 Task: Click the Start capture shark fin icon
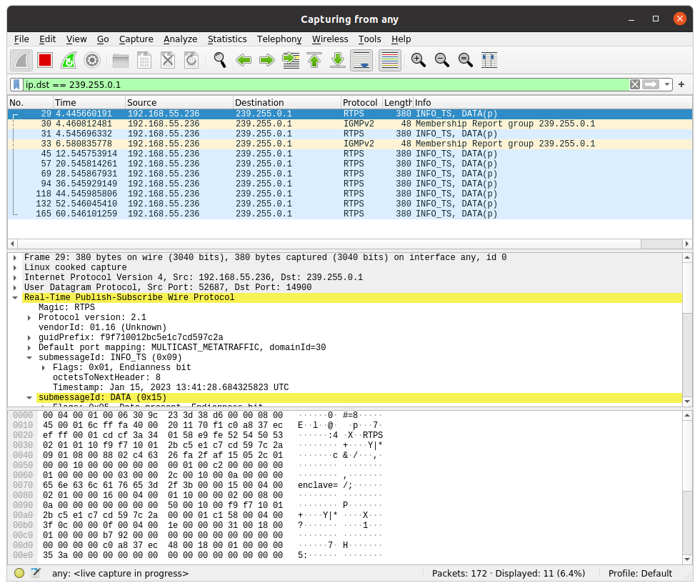point(21,60)
